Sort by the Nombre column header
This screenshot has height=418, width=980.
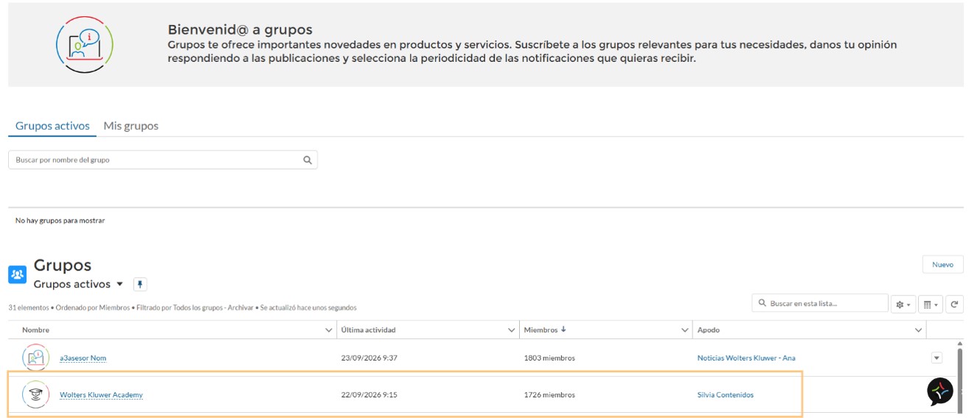(35, 330)
